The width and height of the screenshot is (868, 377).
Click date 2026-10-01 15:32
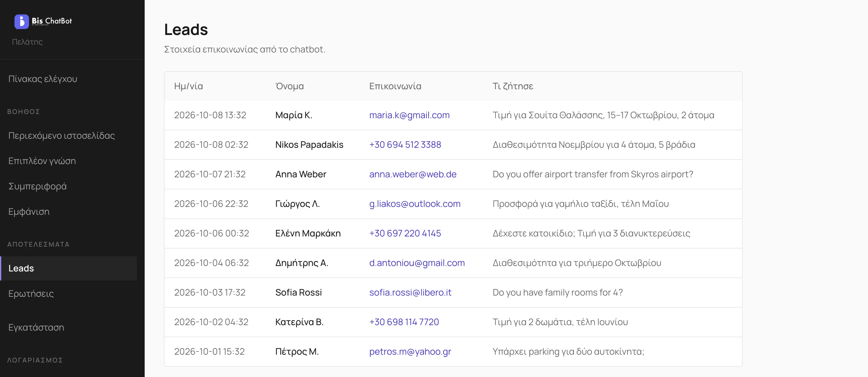(x=209, y=352)
